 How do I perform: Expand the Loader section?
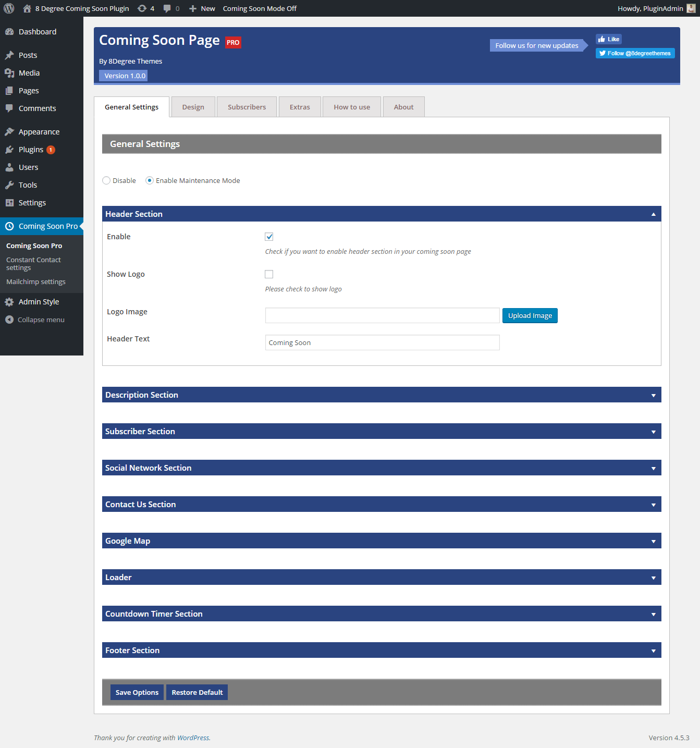pos(382,577)
